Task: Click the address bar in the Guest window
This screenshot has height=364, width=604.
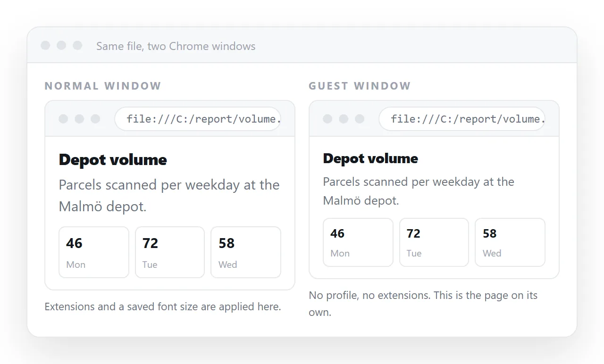Action: tap(462, 119)
